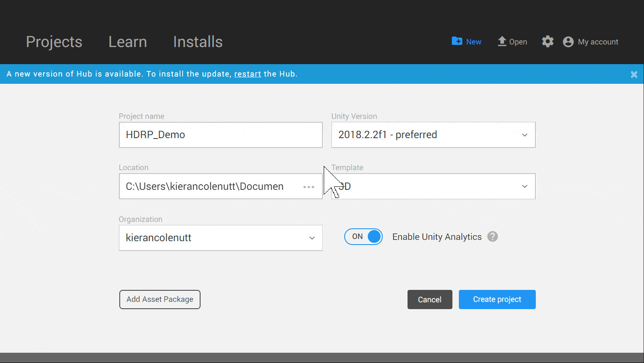644x363 pixels.
Task: Browse location with the three-dots icon
Action: [309, 187]
